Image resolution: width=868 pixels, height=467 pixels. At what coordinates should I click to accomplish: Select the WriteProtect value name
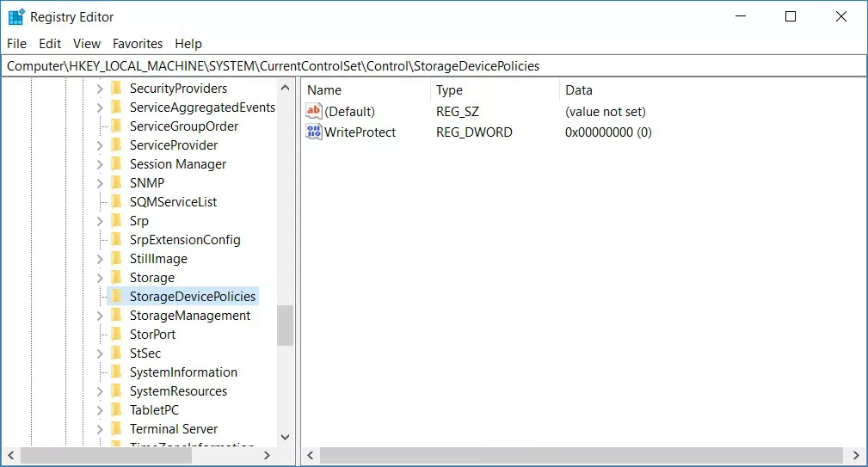pyautogui.click(x=360, y=132)
